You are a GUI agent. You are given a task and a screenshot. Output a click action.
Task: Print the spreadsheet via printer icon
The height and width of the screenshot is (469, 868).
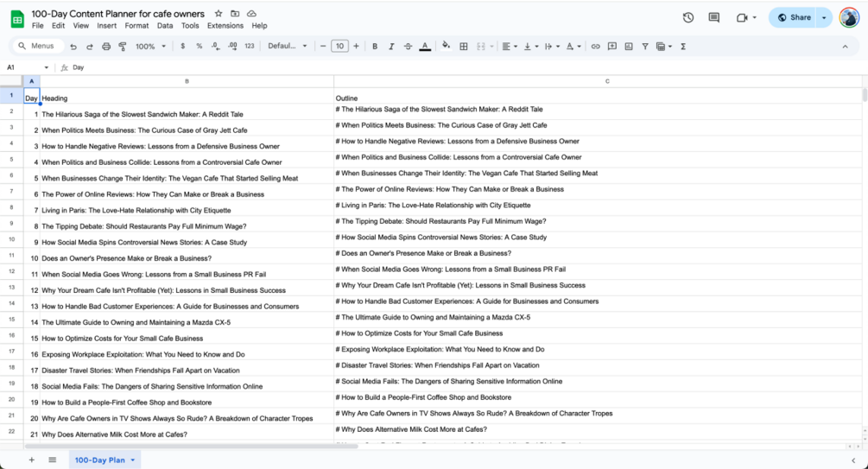tap(106, 47)
